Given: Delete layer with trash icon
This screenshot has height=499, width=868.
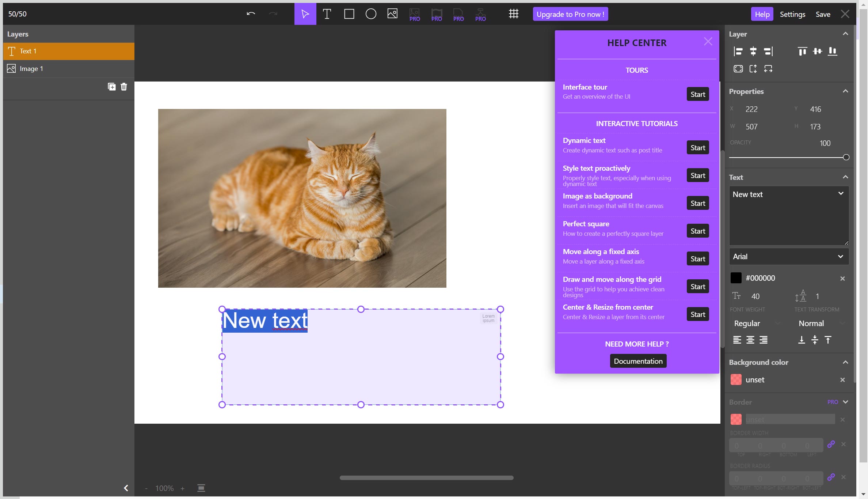Looking at the screenshot, I should 124,87.
